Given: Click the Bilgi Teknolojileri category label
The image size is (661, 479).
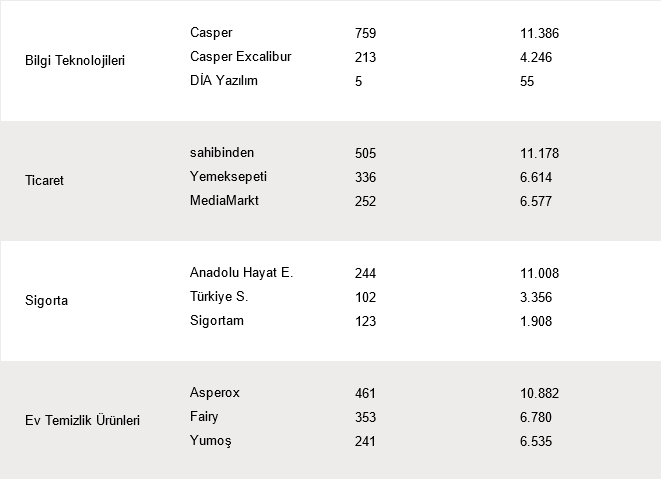Looking at the screenshot, I should click(75, 60).
